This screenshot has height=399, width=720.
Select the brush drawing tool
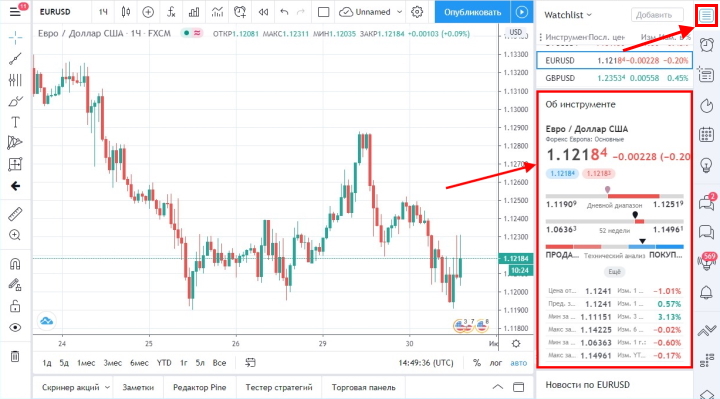15,101
